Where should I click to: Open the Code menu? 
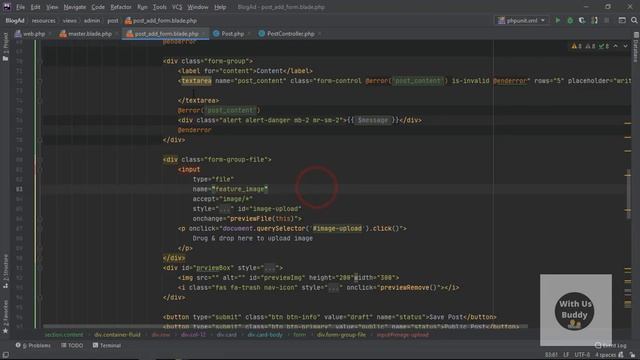(x=98, y=7)
